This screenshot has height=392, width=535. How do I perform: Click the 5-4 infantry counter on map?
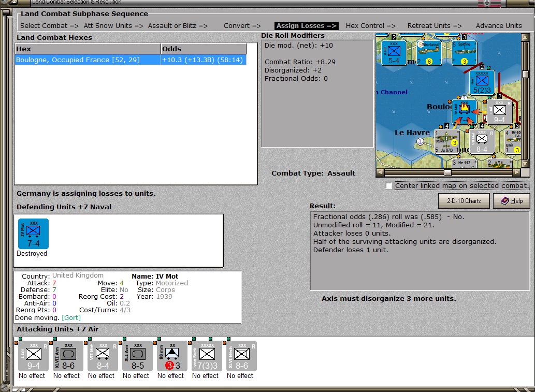(x=394, y=53)
